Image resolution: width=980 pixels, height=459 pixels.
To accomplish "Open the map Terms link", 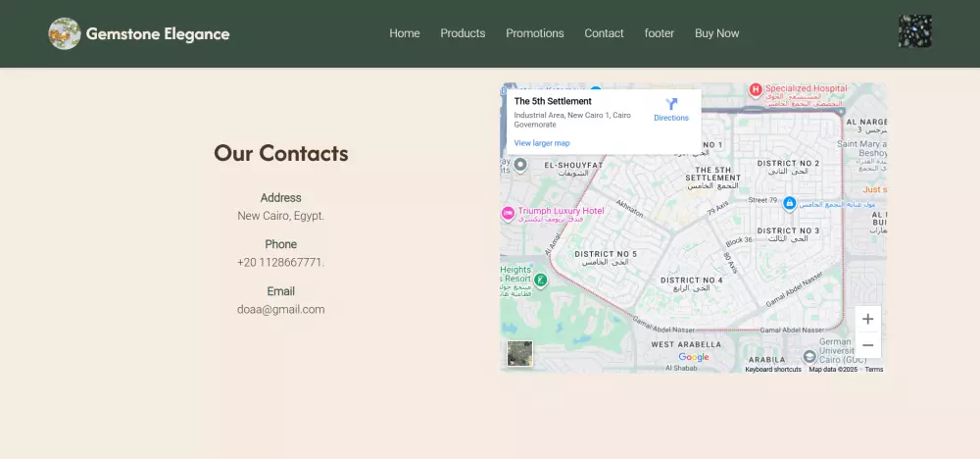I will [x=874, y=370].
